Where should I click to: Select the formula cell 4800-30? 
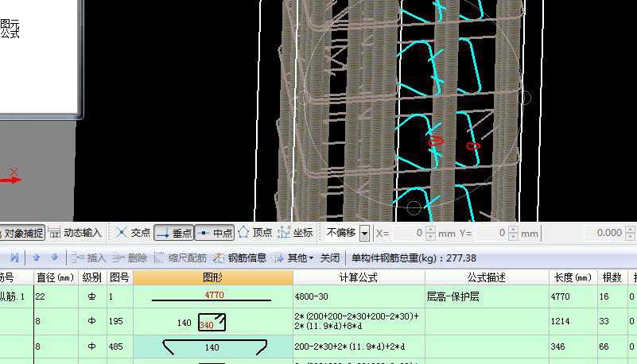coord(359,296)
